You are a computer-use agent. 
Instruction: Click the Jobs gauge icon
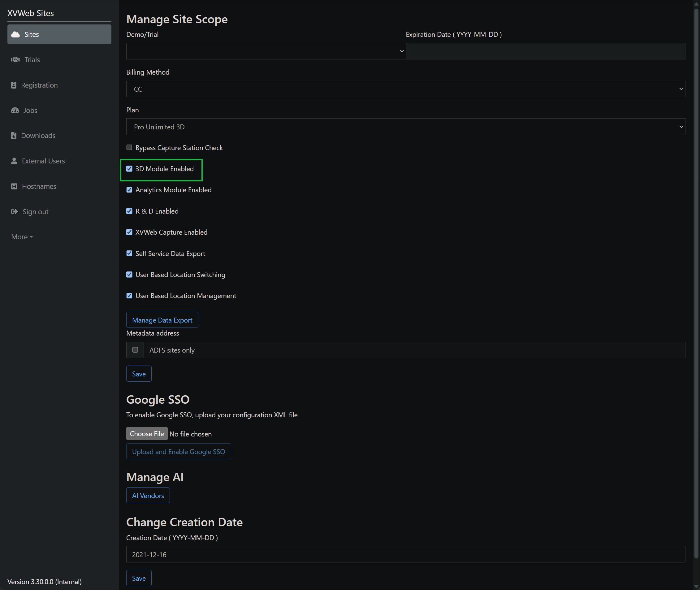click(15, 111)
